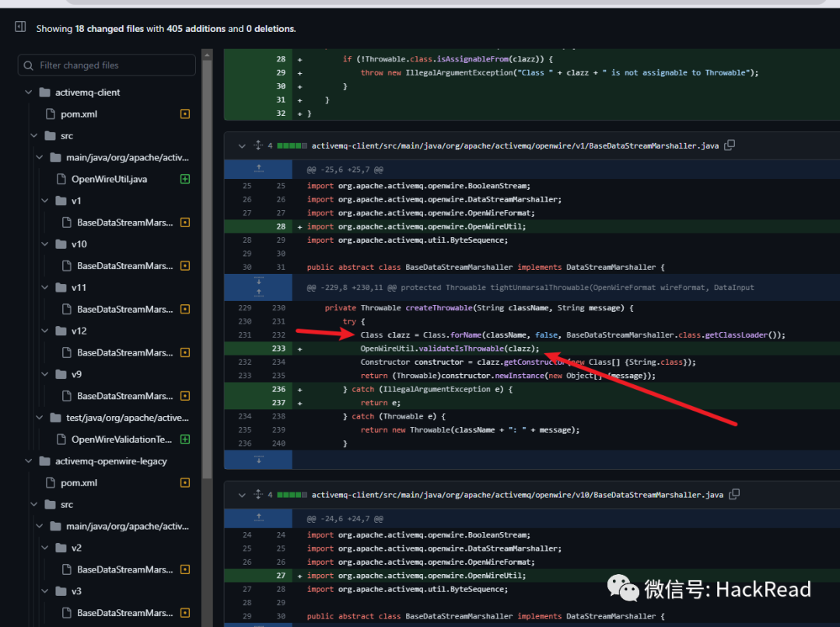Click modified badge of v11 BaseDataStreamMars file
The height and width of the screenshot is (627, 840).
tap(185, 309)
